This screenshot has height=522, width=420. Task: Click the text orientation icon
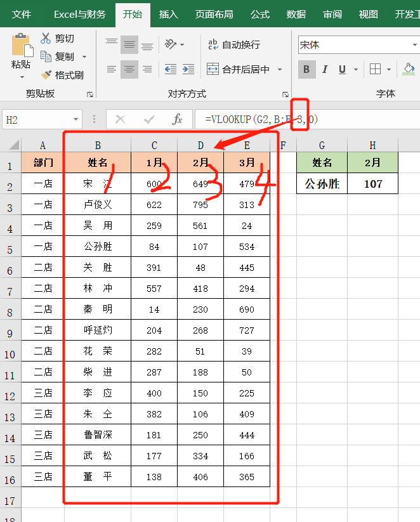pyautogui.click(x=171, y=44)
